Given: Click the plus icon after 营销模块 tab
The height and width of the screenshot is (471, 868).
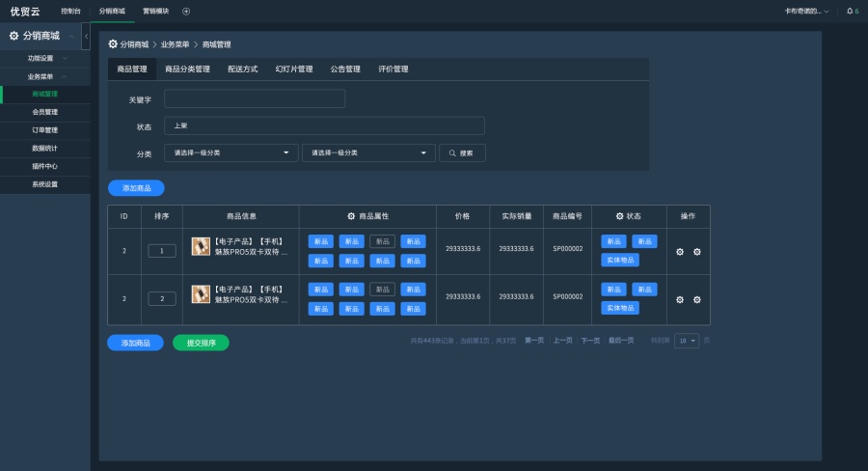Looking at the screenshot, I should click(186, 11).
